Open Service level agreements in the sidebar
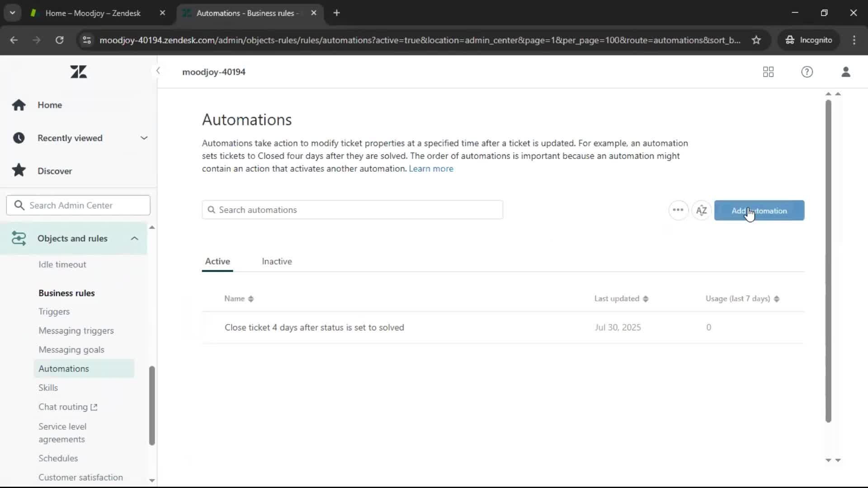The width and height of the screenshot is (868, 488). click(x=62, y=432)
